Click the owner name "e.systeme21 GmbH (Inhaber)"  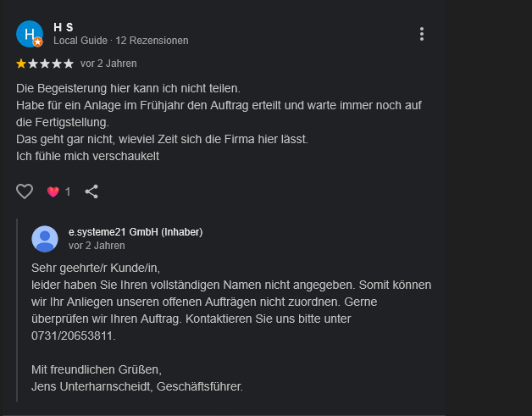coord(136,231)
